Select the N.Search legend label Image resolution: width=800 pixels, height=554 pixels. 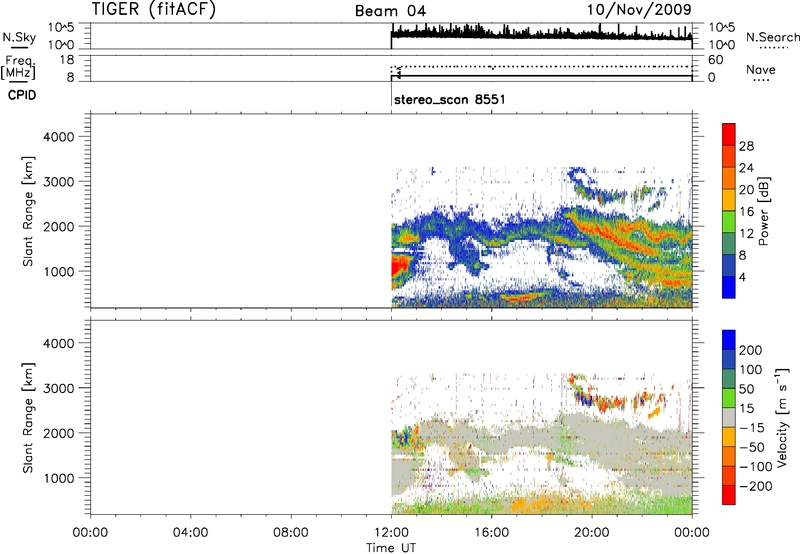[772, 37]
